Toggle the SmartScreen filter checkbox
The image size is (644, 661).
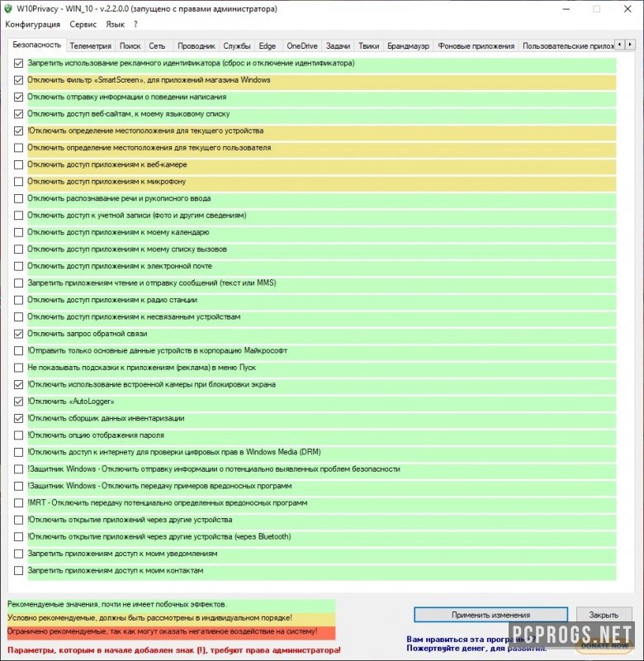18,80
